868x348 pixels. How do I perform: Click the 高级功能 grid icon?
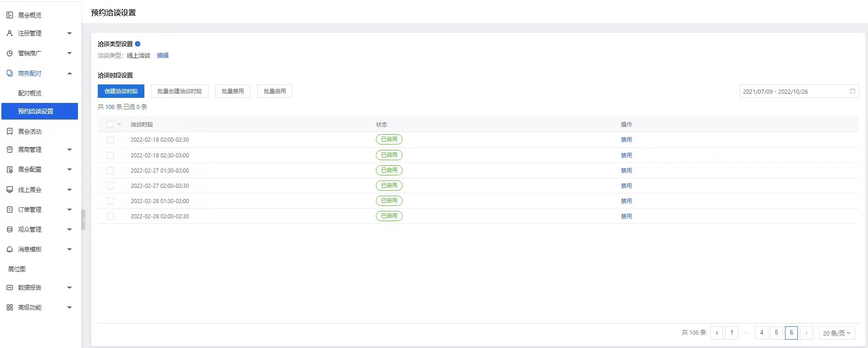point(10,307)
